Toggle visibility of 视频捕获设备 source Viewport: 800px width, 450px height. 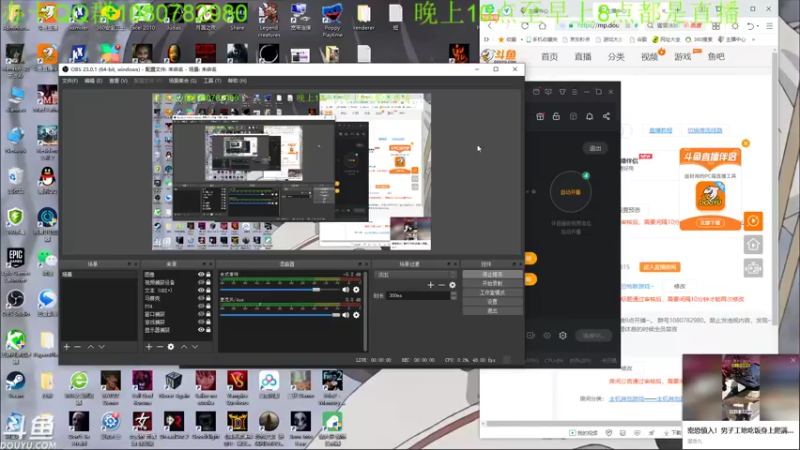[x=201, y=282]
